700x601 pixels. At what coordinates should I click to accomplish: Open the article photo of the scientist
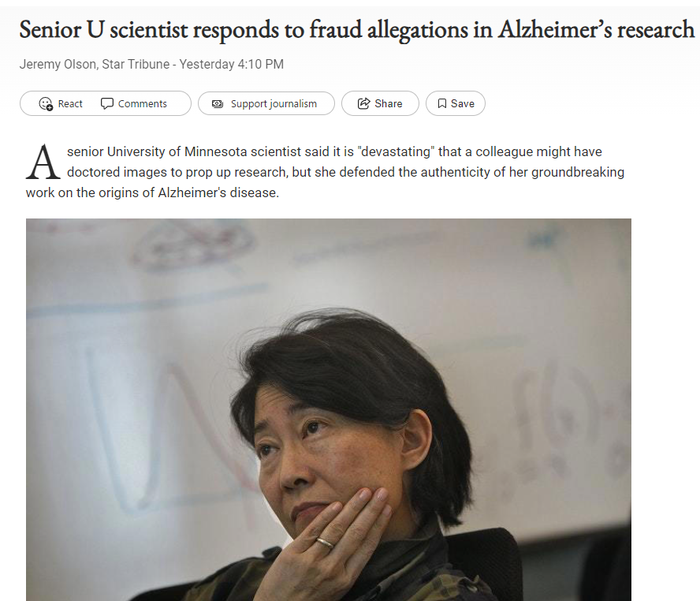click(329, 409)
